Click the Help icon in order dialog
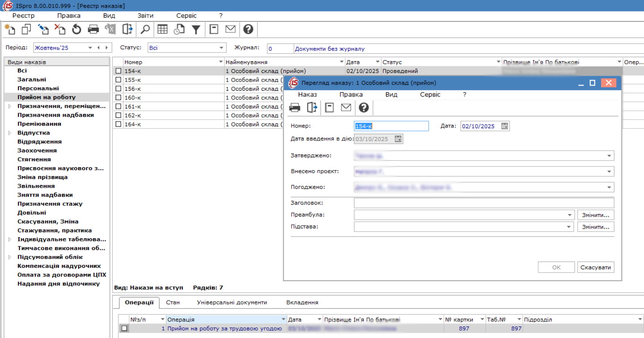The height and width of the screenshot is (338, 644). [x=363, y=107]
